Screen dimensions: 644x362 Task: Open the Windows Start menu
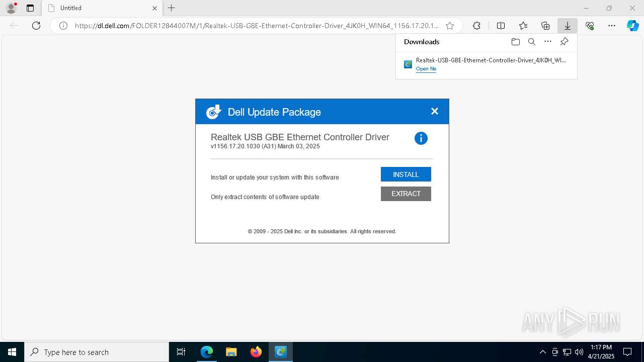tap(12, 352)
